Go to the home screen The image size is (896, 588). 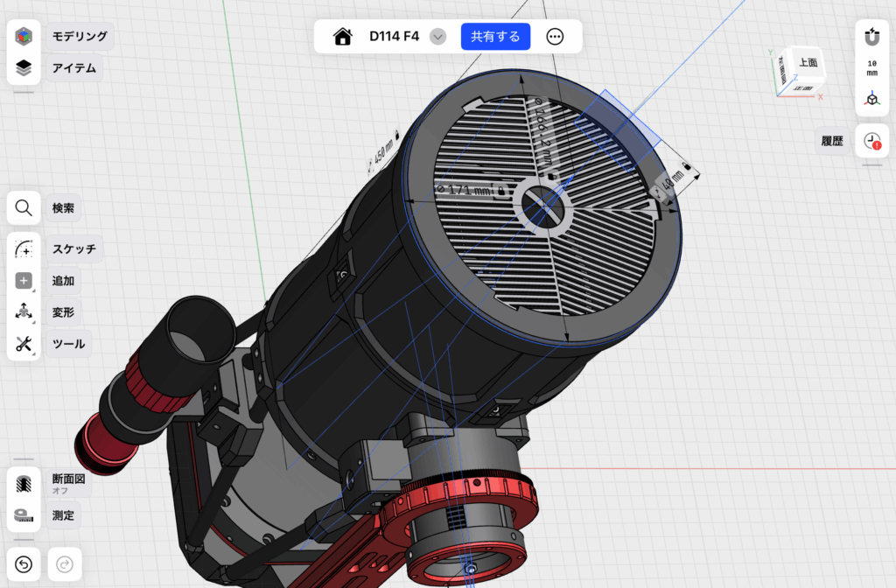[x=343, y=37]
